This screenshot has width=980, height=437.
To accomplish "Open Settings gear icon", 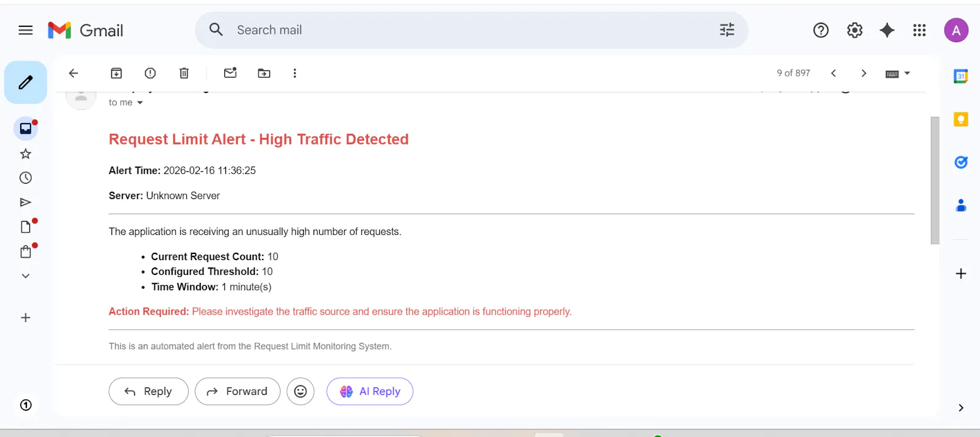I will tap(854, 30).
